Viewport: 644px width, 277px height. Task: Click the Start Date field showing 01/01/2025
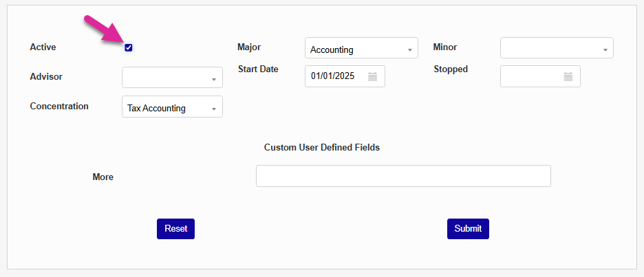336,76
